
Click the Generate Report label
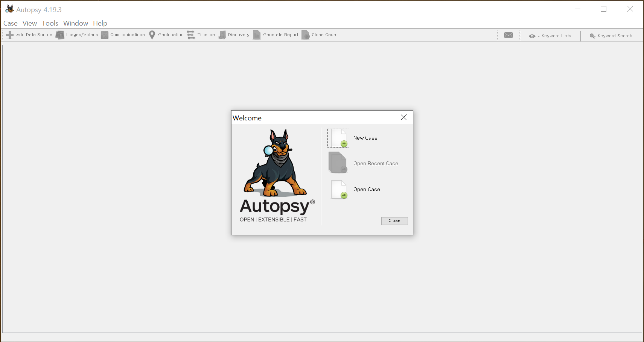pyautogui.click(x=280, y=35)
